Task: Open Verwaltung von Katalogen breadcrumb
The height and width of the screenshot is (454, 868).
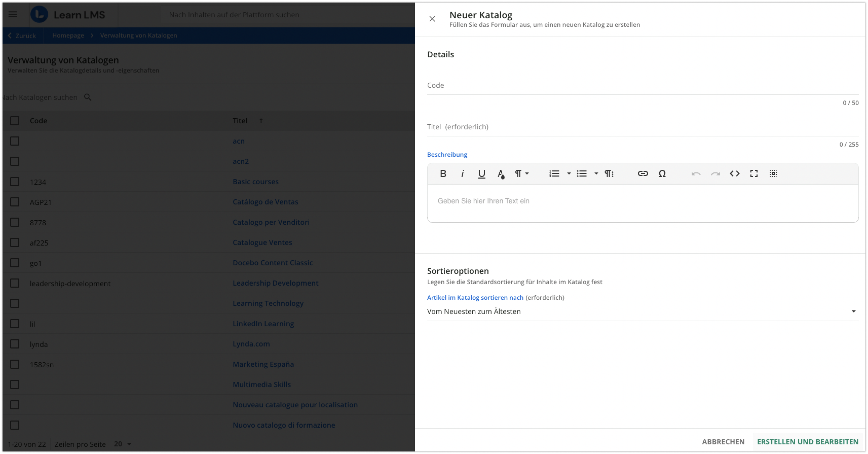Action: (139, 36)
